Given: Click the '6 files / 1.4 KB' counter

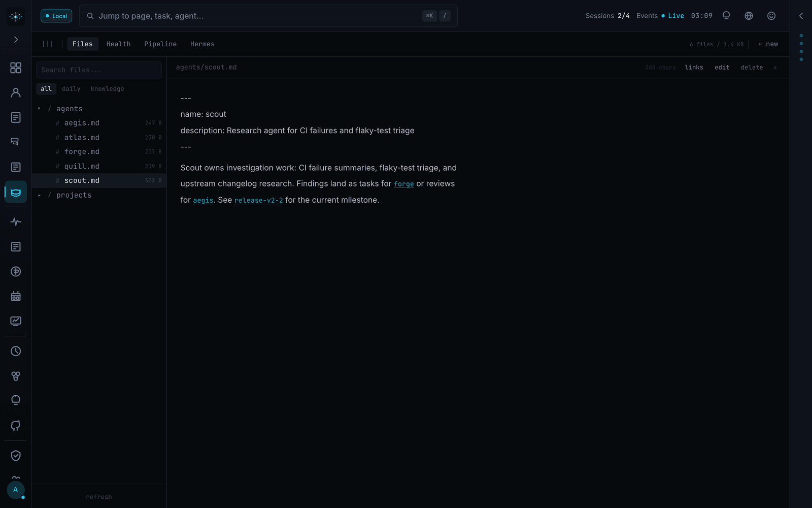Looking at the screenshot, I should click(716, 45).
